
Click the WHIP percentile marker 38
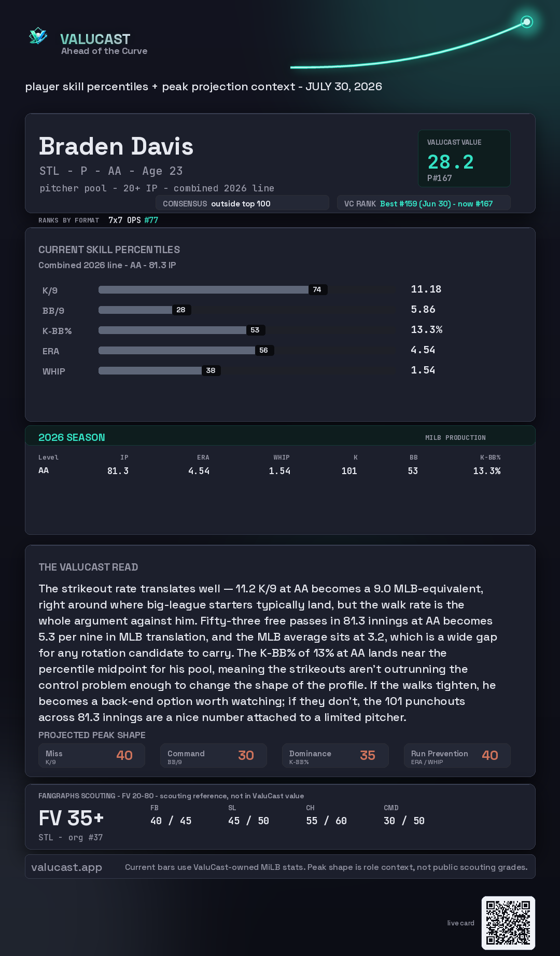pos(211,370)
